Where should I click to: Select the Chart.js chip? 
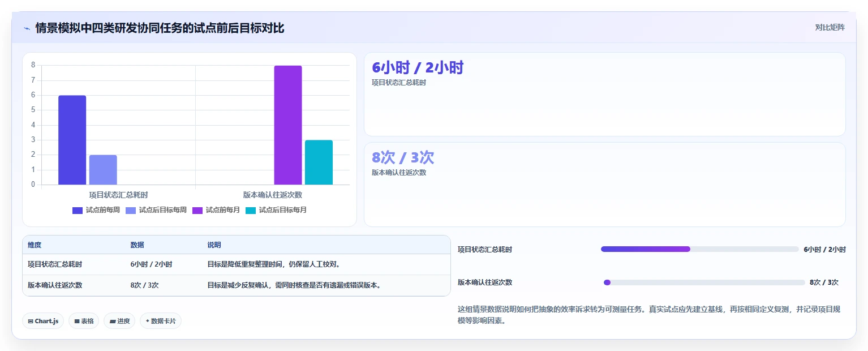[43, 321]
